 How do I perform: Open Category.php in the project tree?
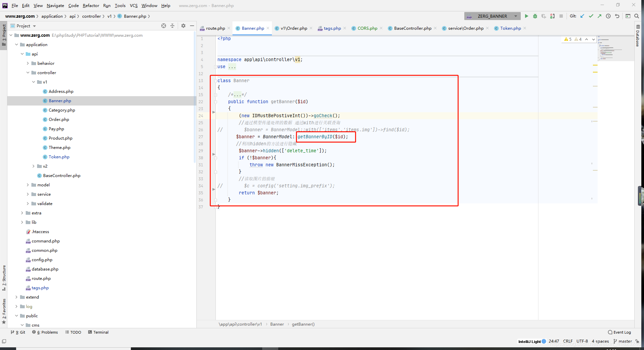coord(62,110)
